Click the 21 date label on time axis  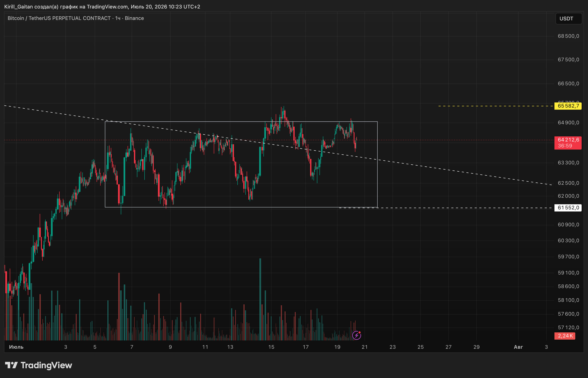[x=365, y=347]
